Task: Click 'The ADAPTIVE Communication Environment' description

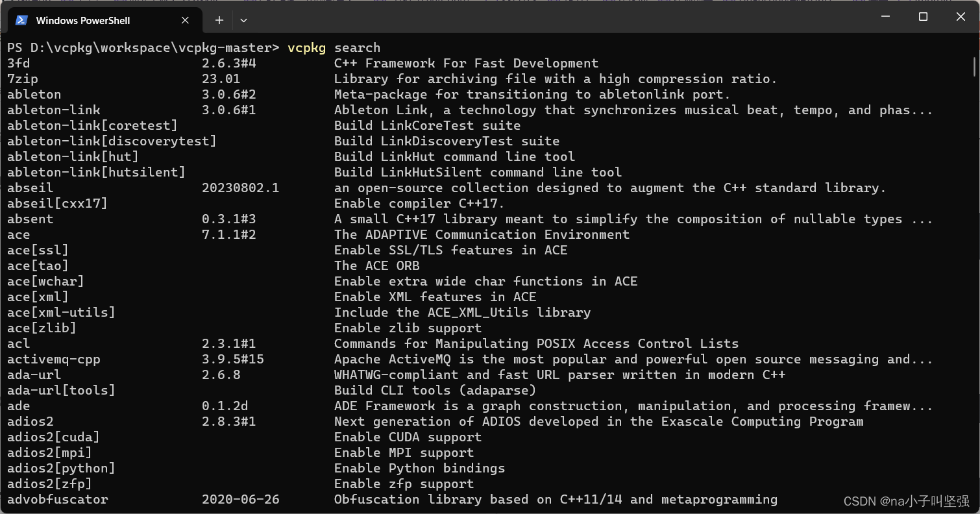Action: (x=482, y=234)
